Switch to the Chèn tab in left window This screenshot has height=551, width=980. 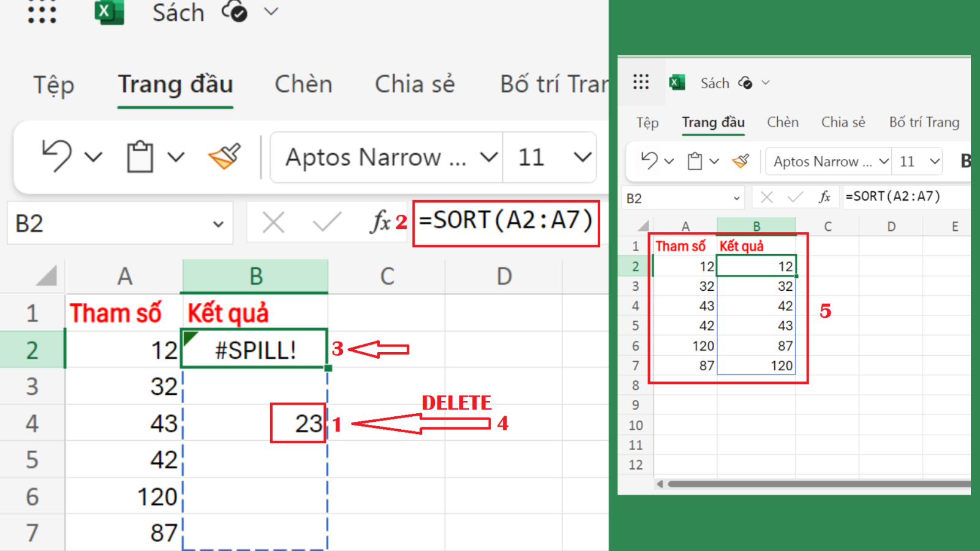(303, 84)
